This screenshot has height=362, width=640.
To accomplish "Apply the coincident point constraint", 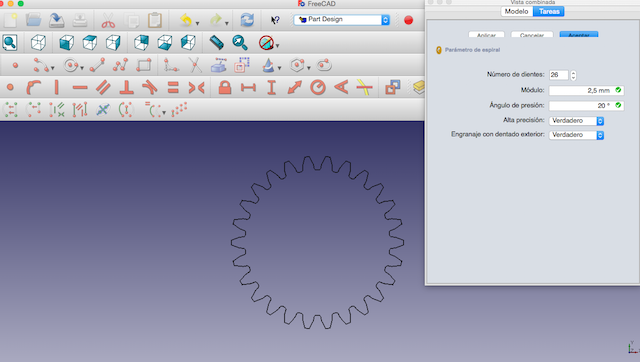I will (10, 87).
